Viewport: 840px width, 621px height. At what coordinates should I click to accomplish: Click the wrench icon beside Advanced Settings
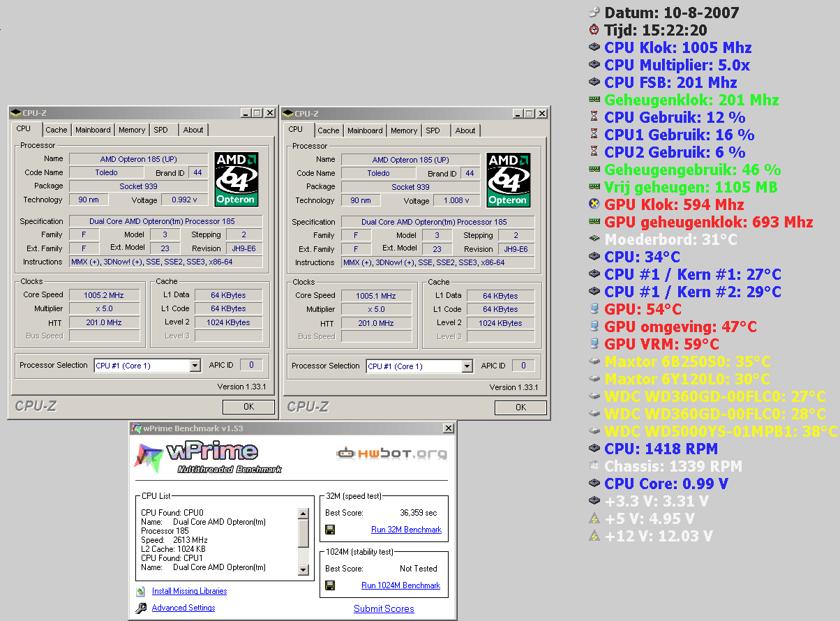pos(140,608)
